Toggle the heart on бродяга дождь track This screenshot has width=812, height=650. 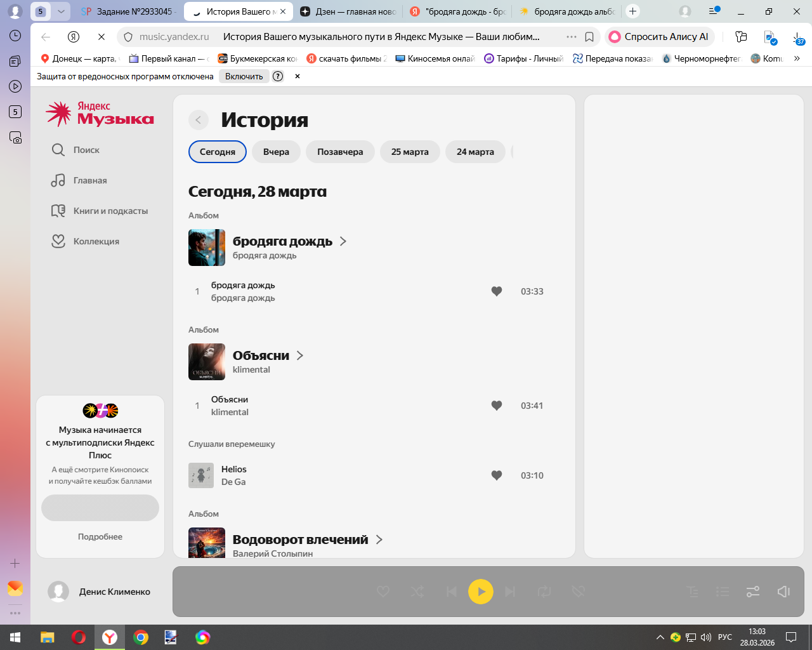(497, 291)
